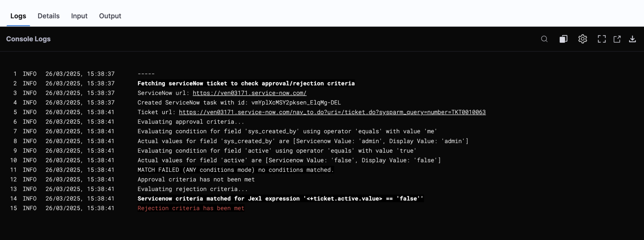The width and height of the screenshot is (644, 240).
Task: Expand console logs to fullscreen
Action: click(x=602, y=39)
